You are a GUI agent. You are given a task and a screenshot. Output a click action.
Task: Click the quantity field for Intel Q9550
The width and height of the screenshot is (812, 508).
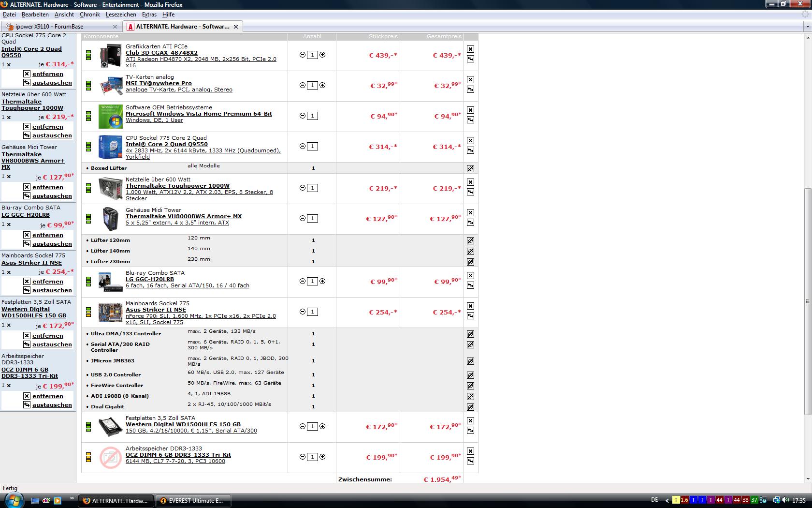click(312, 146)
